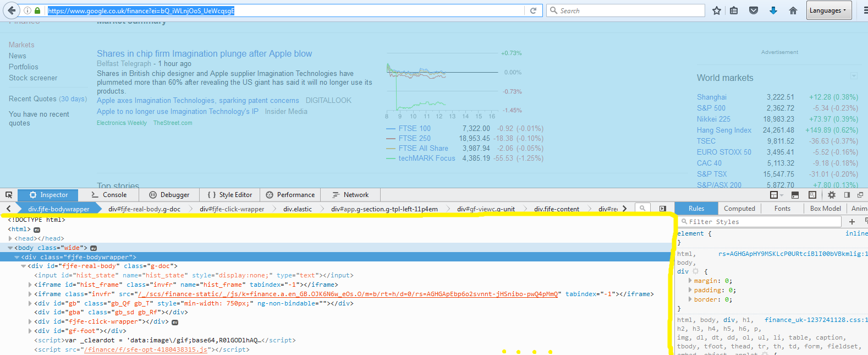
Task: Bookmark this page with the star icon
Action: tap(717, 10)
